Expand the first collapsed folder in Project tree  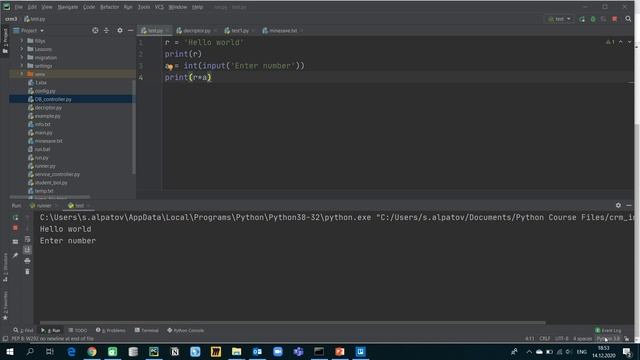tap(22, 40)
